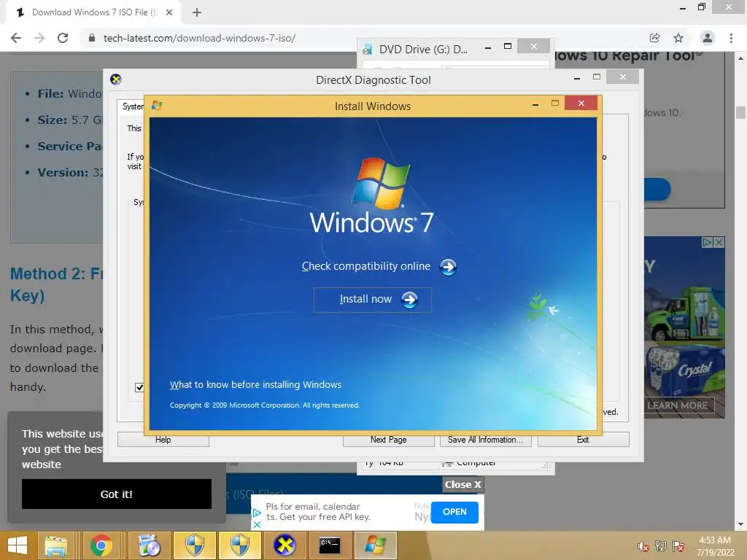Click the DirectX Diagnostic Tool title icon
The width and height of the screenshot is (747, 560).
[116, 79]
